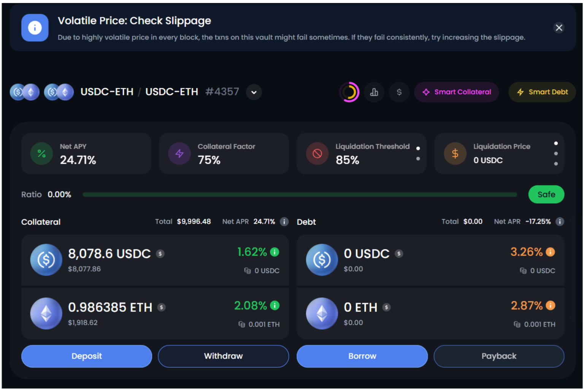Toggle the dollar display next to 0.986385 ETH

tap(162, 307)
